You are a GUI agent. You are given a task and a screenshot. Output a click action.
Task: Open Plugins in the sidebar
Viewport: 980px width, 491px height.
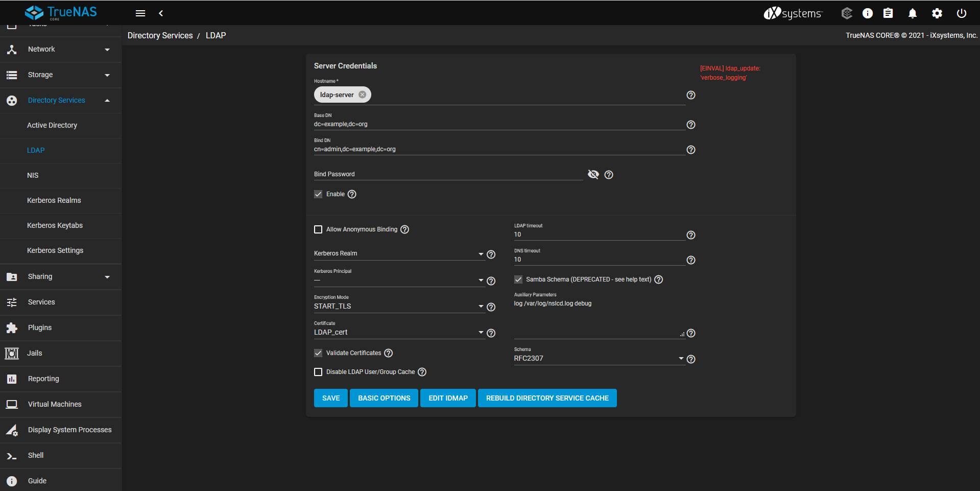click(61, 328)
